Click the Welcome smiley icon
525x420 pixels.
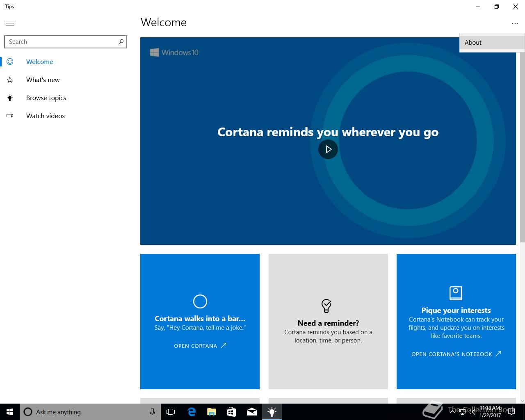[10, 62]
